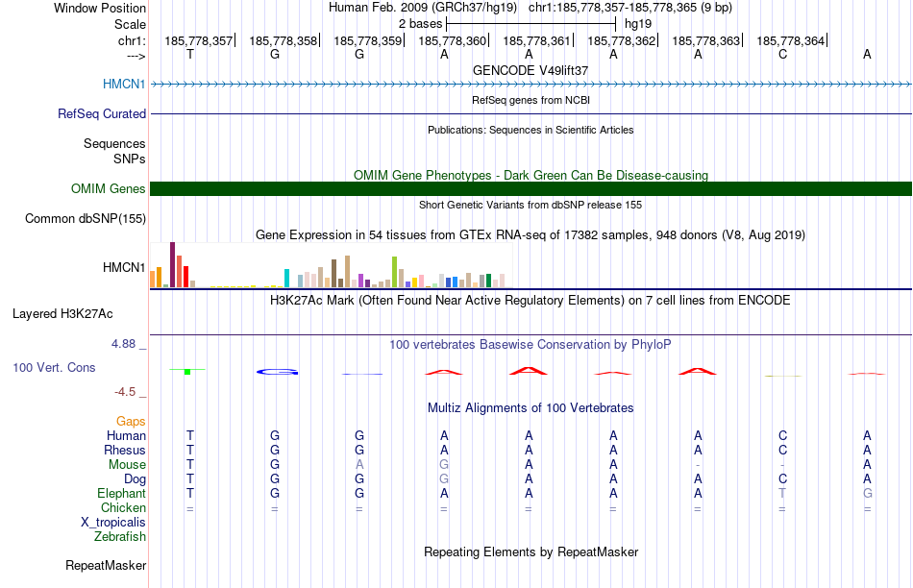Select the 100 Vert. Cons label
Screen dimensions: 913x588
(54, 367)
